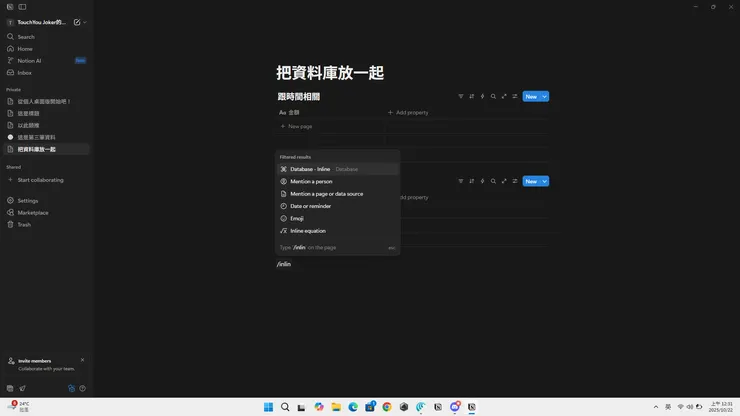Click expand icon in the second database toolbar
This screenshot has width=740, height=416.
(x=504, y=181)
